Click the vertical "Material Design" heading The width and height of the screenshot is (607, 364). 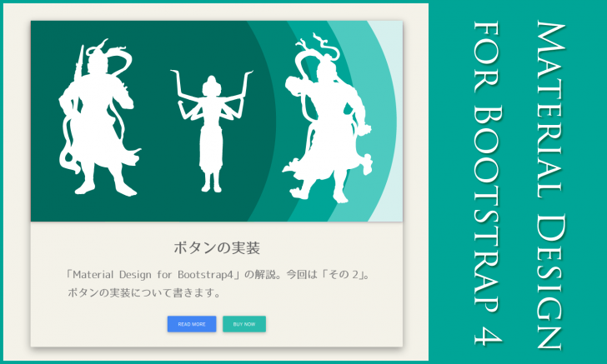(x=548, y=182)
